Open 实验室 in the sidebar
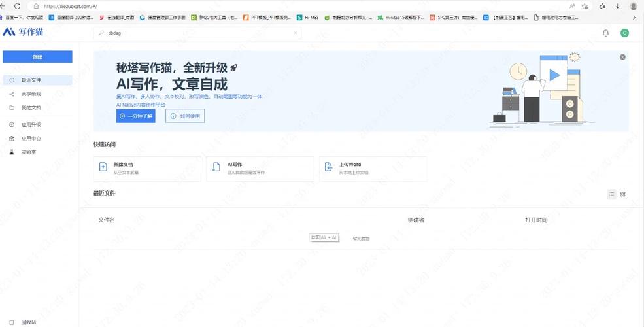The image size is (644, 327). point(37,152)
